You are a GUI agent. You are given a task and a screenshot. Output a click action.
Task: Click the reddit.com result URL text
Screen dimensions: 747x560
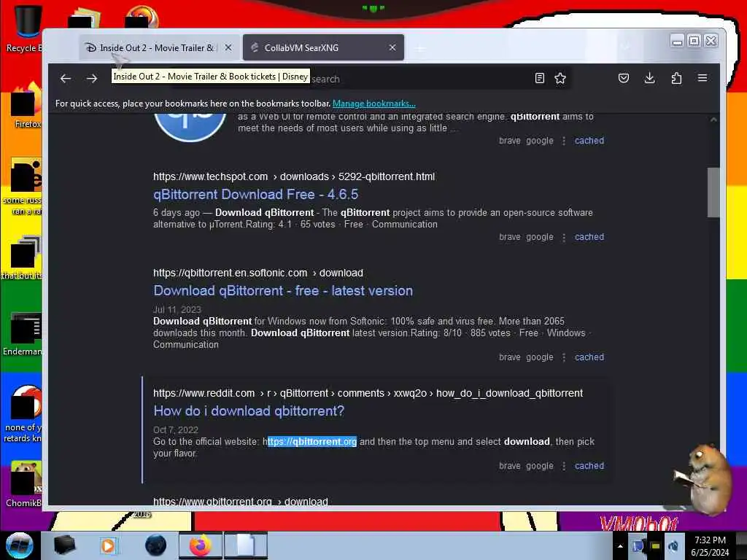tap(368, 393)
